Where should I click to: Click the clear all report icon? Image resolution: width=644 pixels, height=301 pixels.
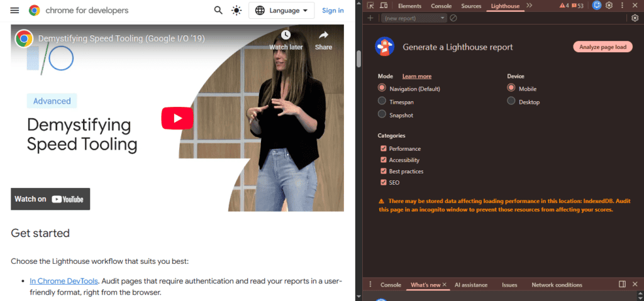pos(453,18)
